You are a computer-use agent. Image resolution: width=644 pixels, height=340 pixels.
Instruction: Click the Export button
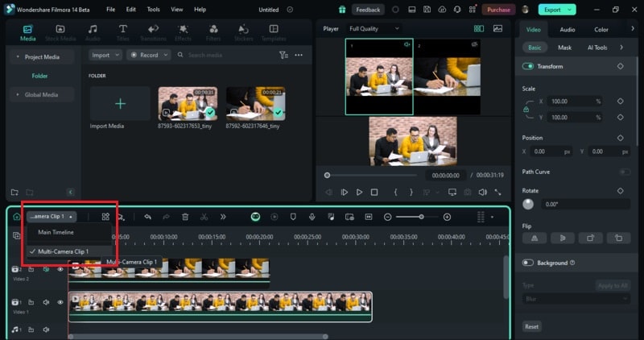click(552, 10)
